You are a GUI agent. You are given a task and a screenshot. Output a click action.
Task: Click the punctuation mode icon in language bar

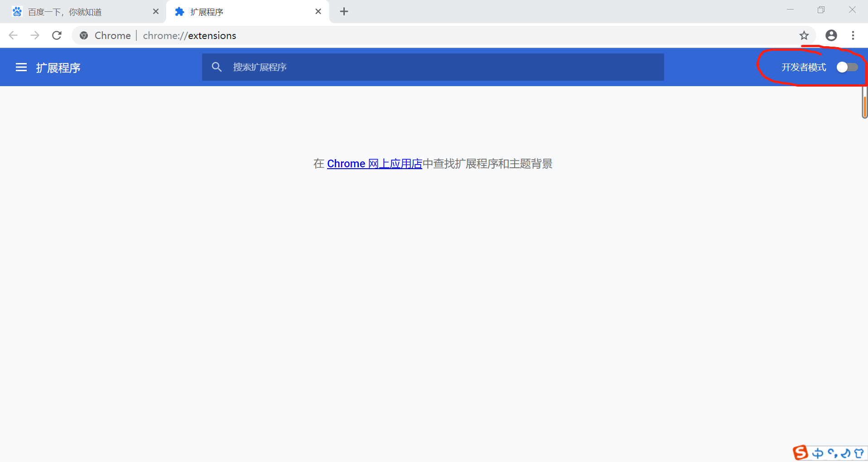click(x=833, y=453)
